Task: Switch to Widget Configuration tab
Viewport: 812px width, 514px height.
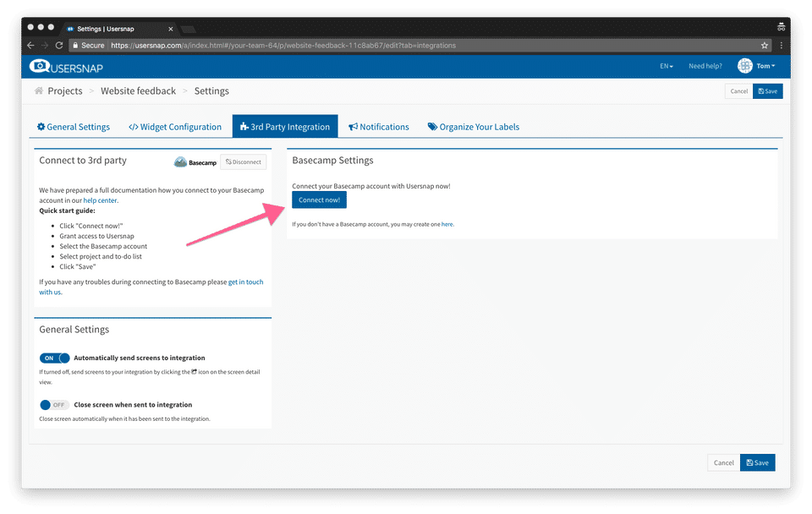Action: click(175, 127)
